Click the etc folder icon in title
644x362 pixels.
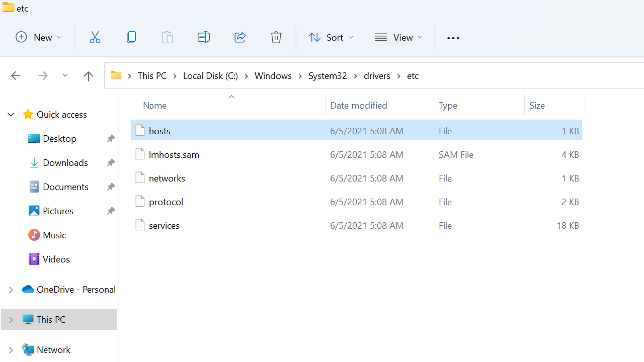tap(9, 7)
